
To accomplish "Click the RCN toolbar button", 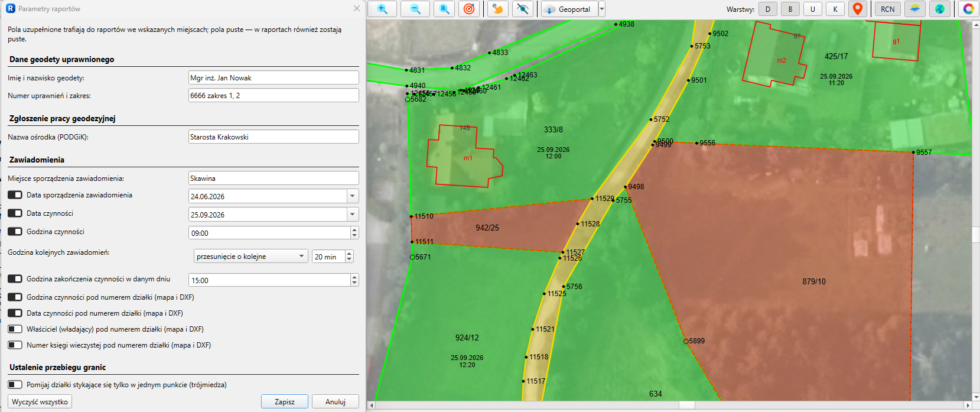I will tap(888, 9).
